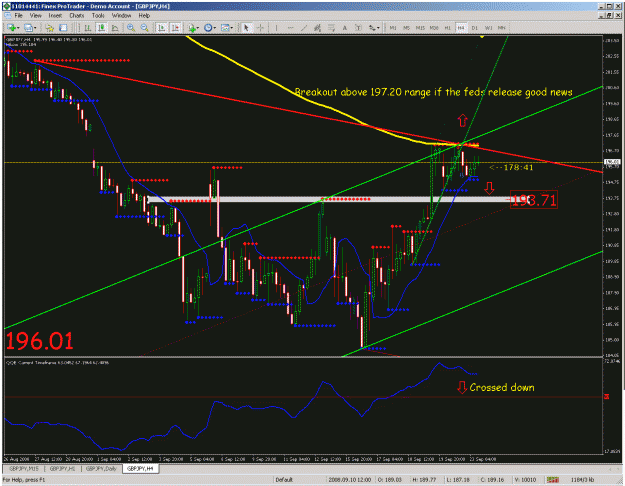Screen dimensions: 625x486
Task: Open the Insert menu
Action: (55, 16)
